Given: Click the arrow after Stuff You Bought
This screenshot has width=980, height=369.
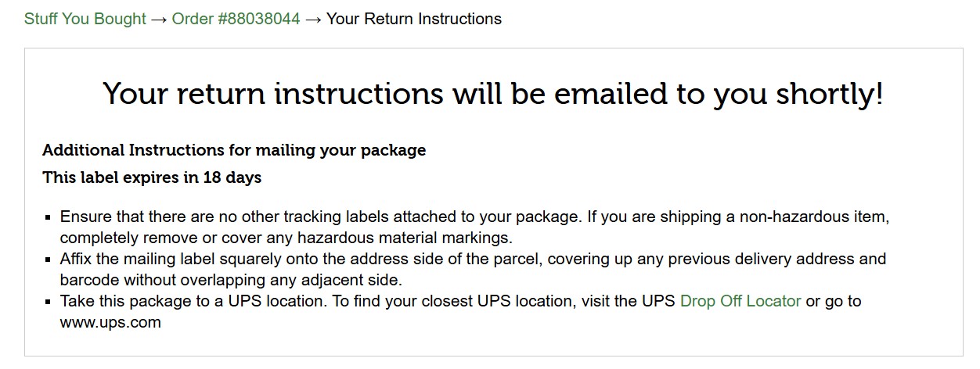Looking at the screenshot, I should pyautogui.click(x=159, y=19).
